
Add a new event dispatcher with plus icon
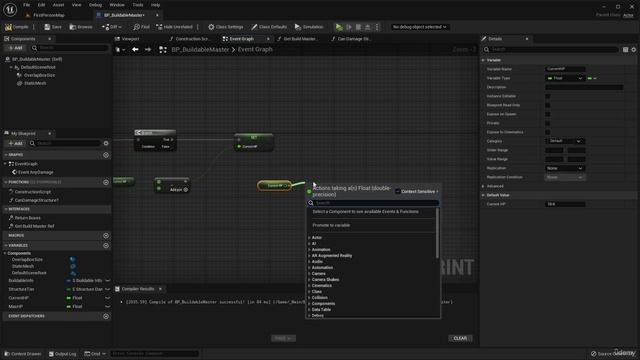click(x=106, y=316)
